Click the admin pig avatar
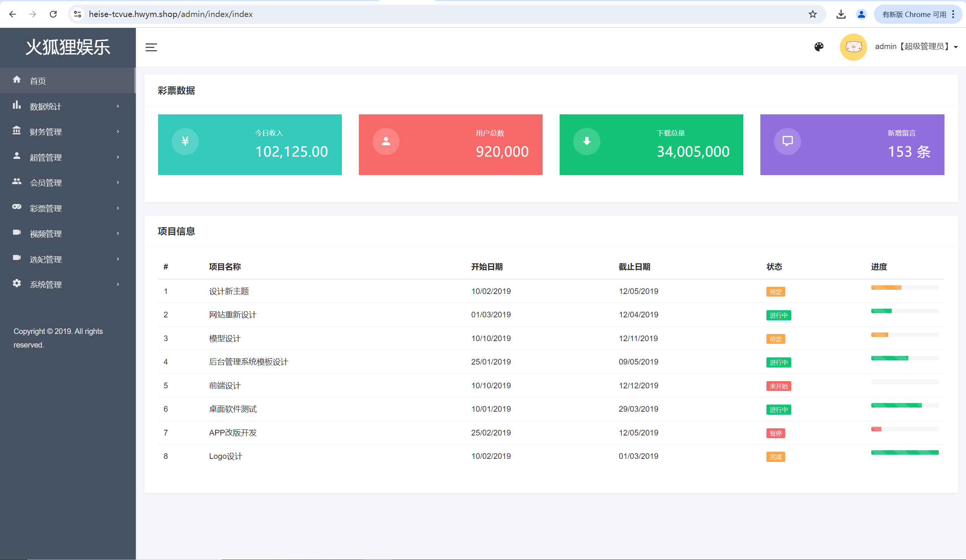Screen dimensions: 966x560 pos(853,47)
